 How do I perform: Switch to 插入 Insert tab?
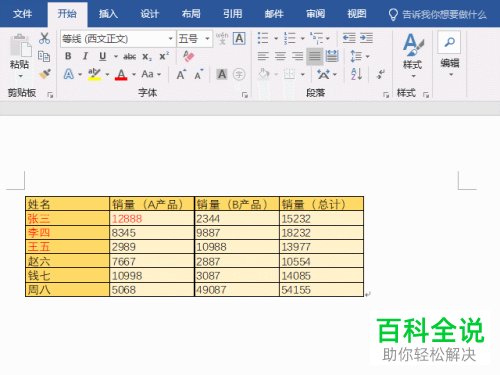[x=108, y=14]
